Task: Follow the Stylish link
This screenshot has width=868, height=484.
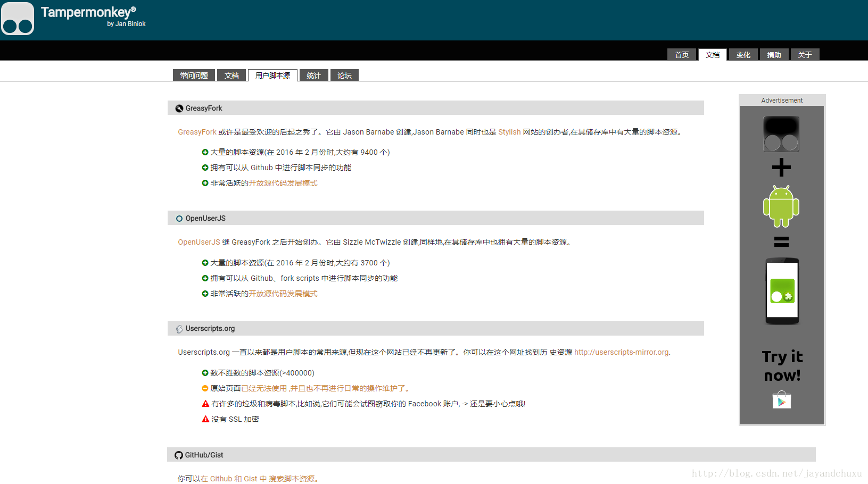Action: [509, 132]
